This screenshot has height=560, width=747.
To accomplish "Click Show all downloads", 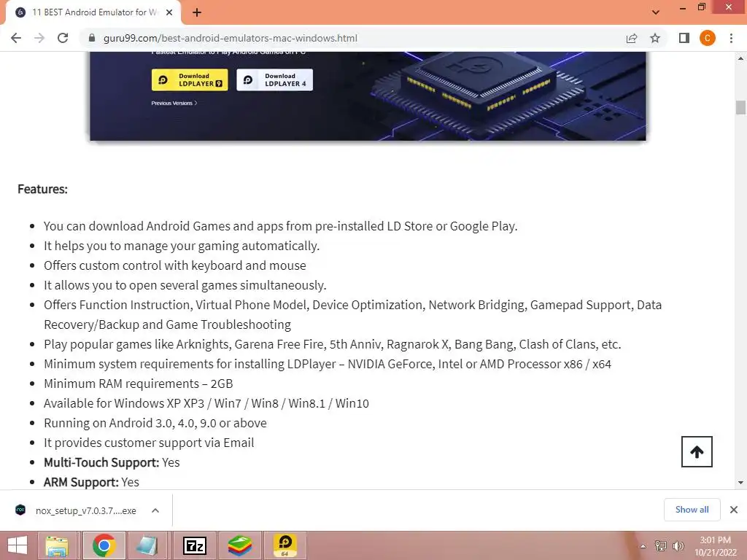I will pyautogui.click(x=692, y=510).
